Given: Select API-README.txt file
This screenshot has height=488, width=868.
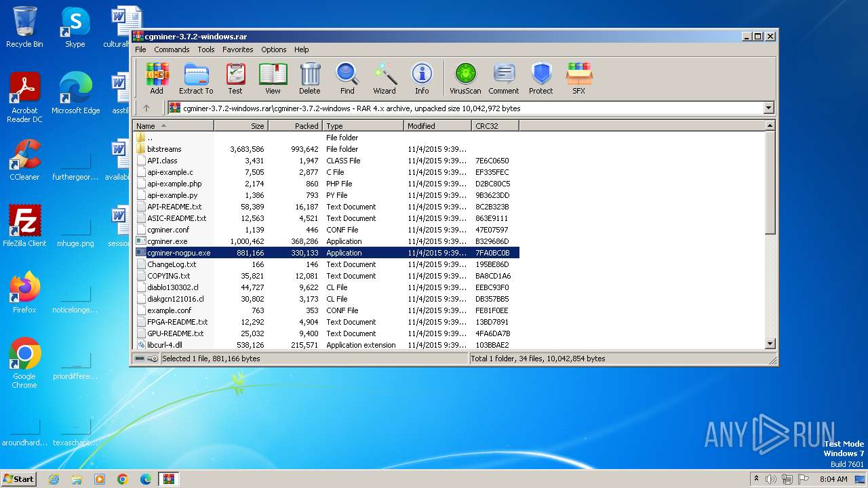Looking at the screenshot, I should coord(326,207).
